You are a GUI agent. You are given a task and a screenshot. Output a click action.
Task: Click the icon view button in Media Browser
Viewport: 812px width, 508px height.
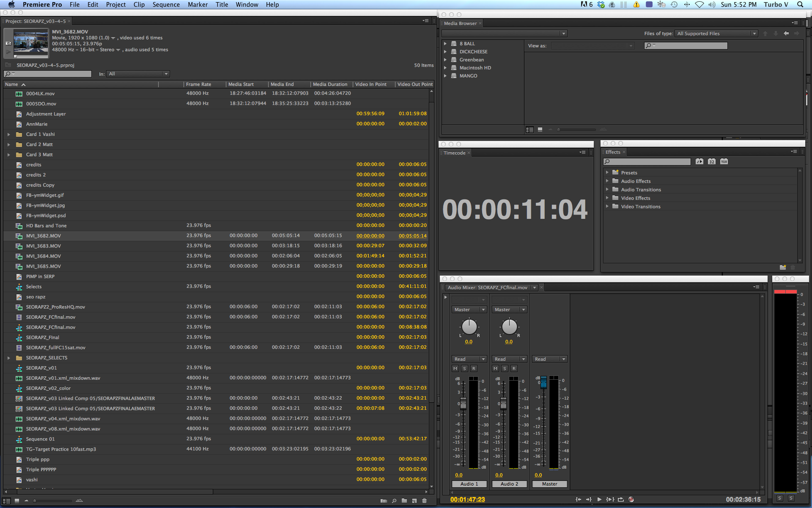[x=539, y=130]
